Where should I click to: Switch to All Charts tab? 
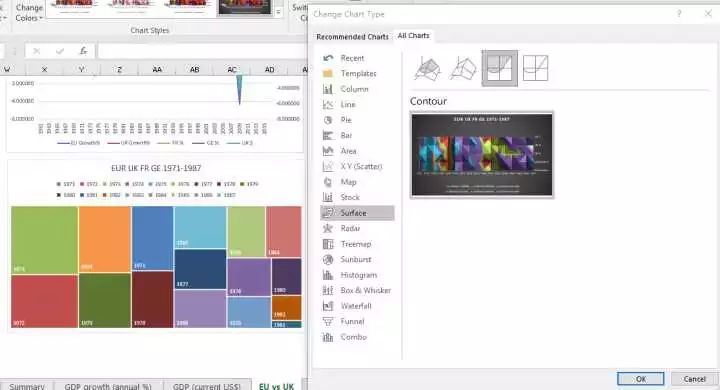pyautogui.click(x=413, y=35)
